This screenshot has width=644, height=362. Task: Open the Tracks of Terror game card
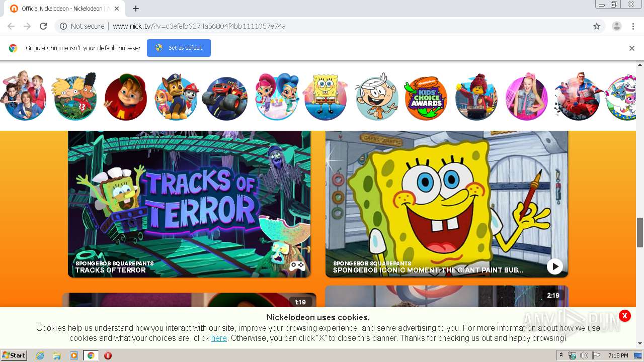coord(189,204)
